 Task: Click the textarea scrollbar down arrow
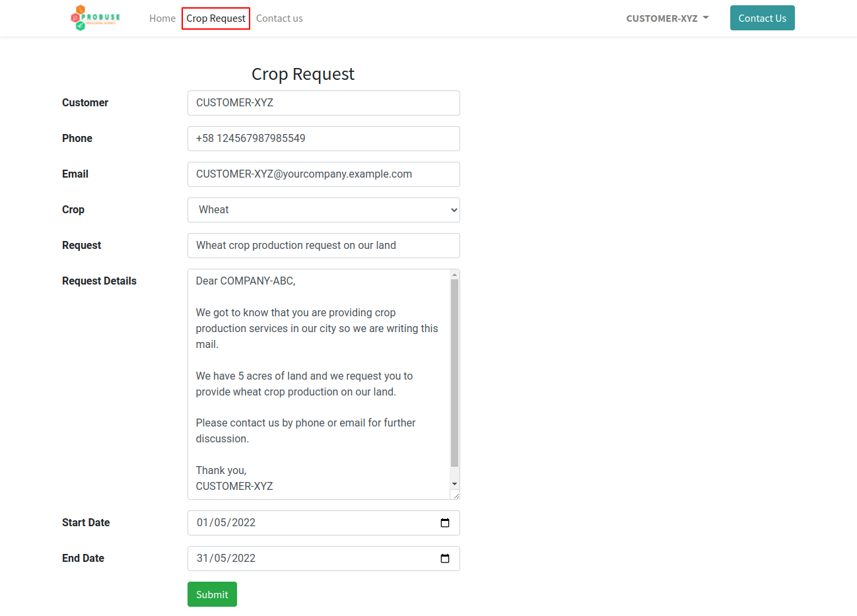click(454, 484)
